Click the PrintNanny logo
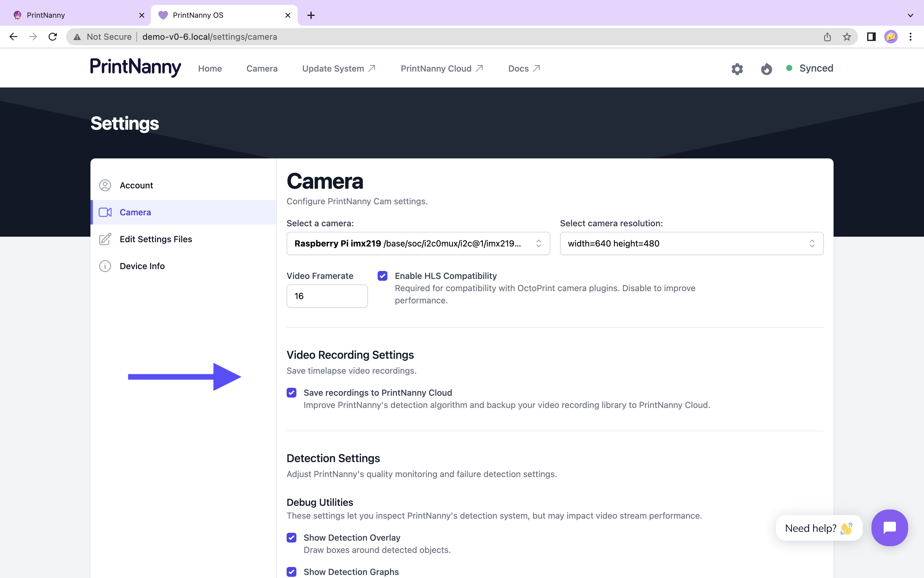 coord(136,67)
